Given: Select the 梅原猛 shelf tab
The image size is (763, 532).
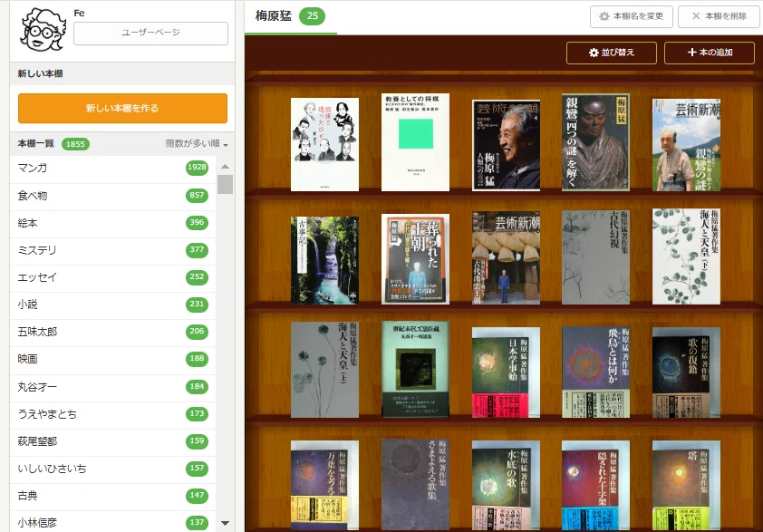Looking at the screenshot, I should click(x=291, y=17).
